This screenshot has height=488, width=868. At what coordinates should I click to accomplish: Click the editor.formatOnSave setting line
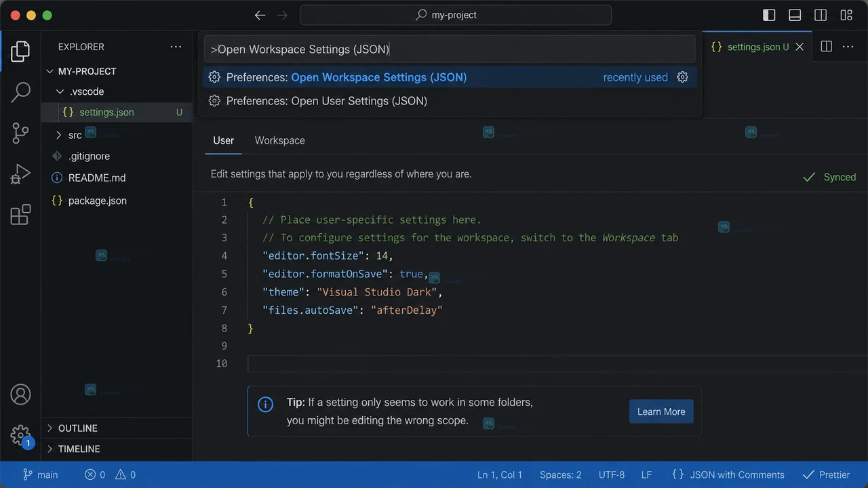coord(345,274)
